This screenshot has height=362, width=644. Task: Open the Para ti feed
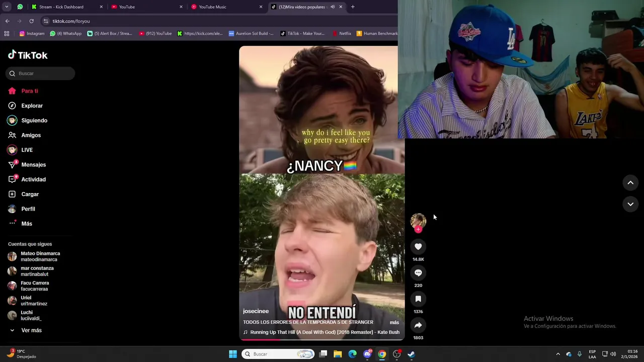click(23, 91)
